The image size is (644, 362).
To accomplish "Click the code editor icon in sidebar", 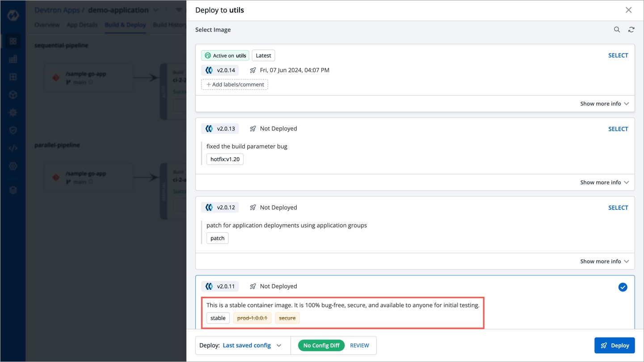I will point(13,148).
